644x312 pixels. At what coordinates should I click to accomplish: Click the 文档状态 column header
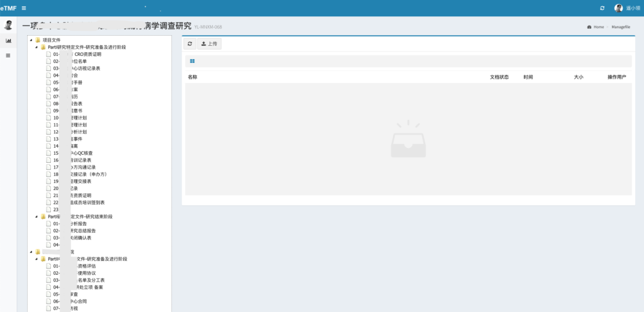(499, 77)
